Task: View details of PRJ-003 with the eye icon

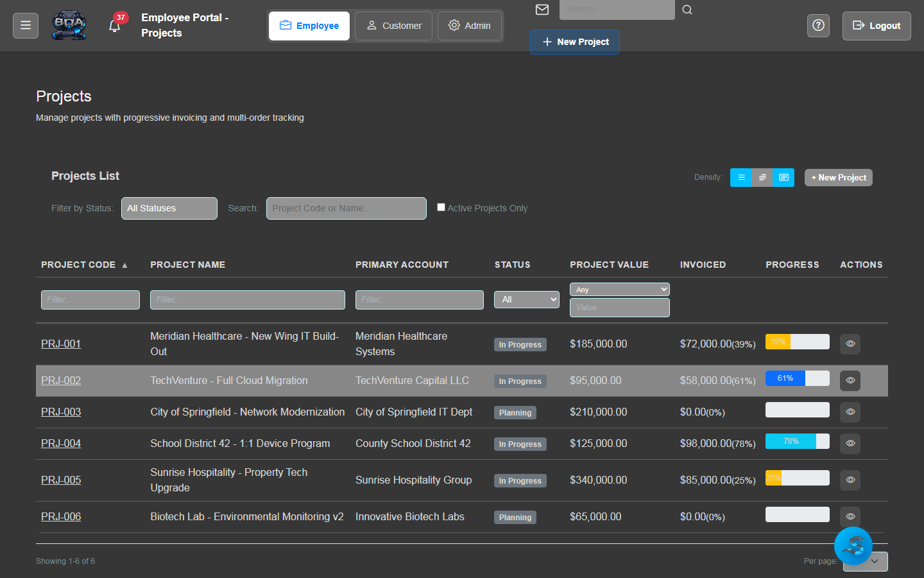Action: click(850, 412)
